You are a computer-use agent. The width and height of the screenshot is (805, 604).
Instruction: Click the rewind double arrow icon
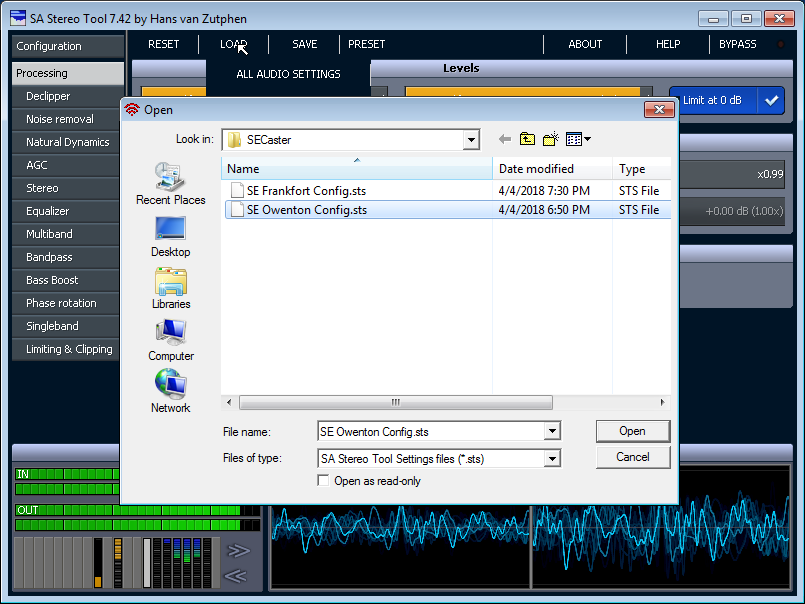236,576
